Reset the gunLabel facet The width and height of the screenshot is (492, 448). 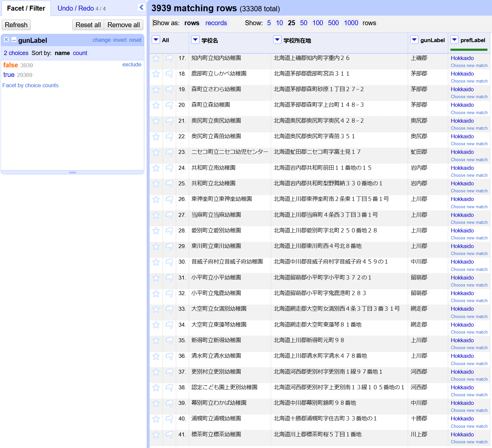(x=135, y=40)
